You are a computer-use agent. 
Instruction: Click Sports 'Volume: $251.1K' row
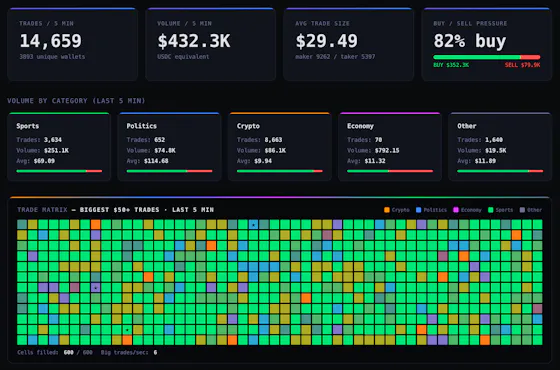pyautogui.click(x=42, y=150)
